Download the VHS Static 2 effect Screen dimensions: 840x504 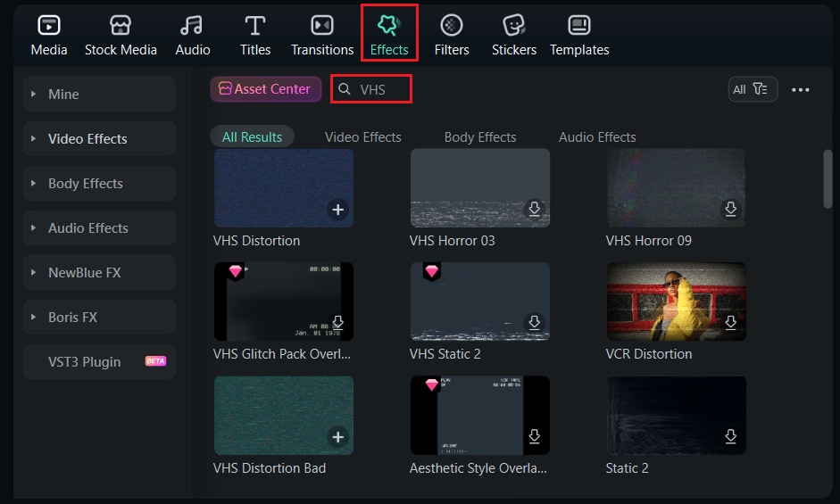click(534, 322)
